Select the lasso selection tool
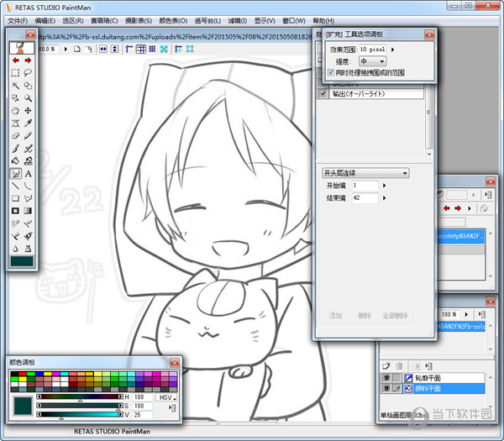The width and height of the screenshot is (504, 441). click(x=28, y=73)
